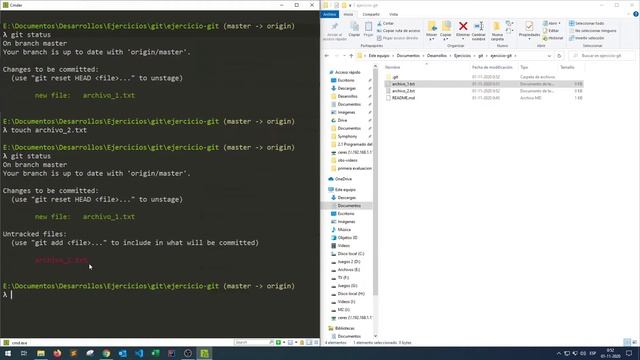Click the Ejercicios breadcrumb in address bar
The image size is (640, 360).
click(462, 56)
